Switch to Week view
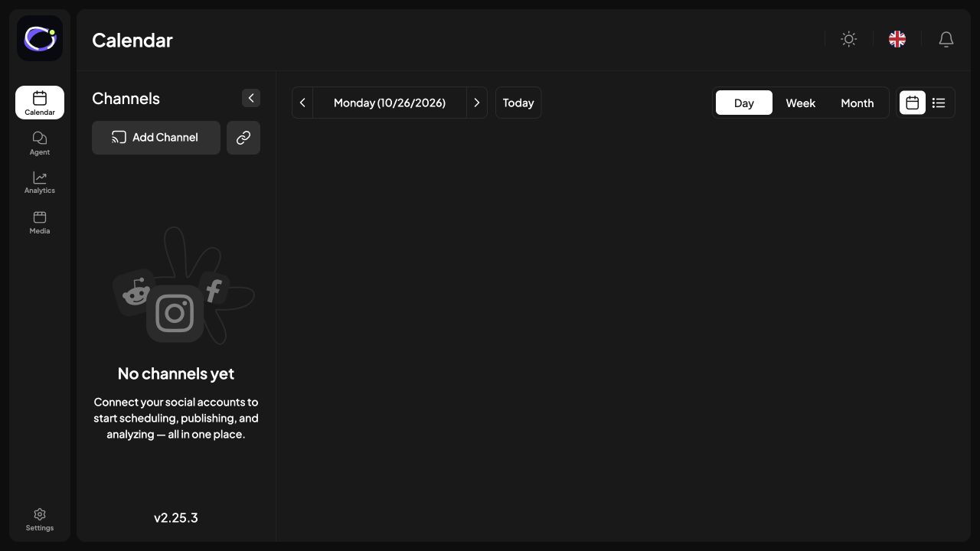Viewport: 980px width, 551px height. [x=801, y=103]
